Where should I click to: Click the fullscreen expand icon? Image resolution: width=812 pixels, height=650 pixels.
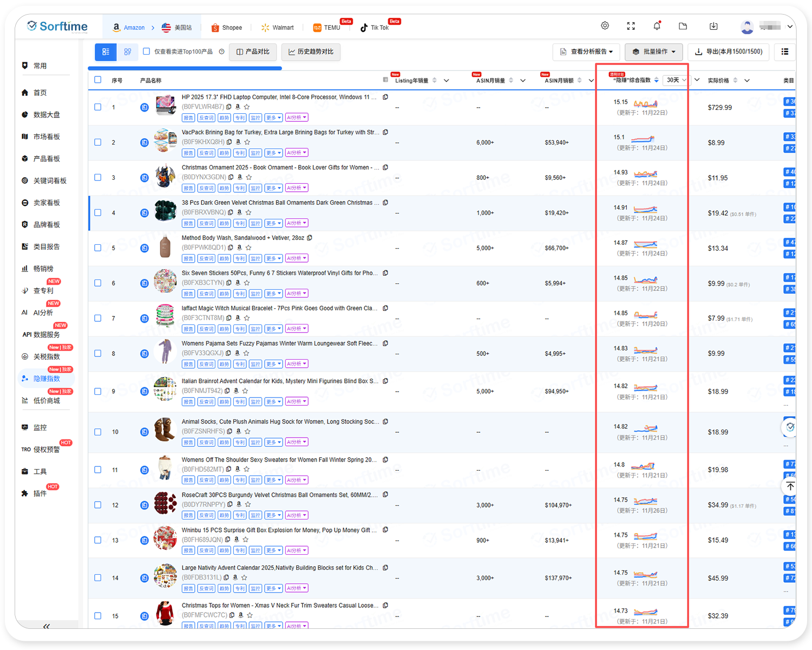631,26
